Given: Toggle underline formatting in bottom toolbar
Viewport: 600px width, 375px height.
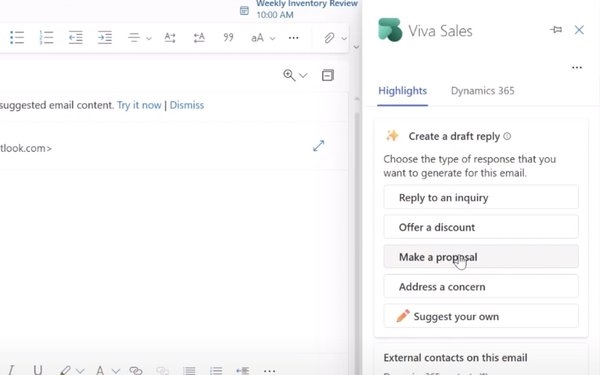Looking at the screenshot, I should click(x=38, y=370).
